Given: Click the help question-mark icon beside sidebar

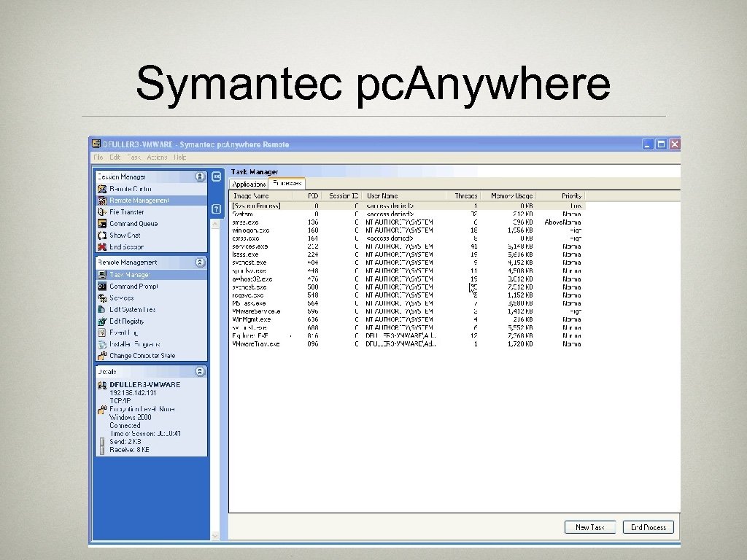Looking at the screenshot, I should [216, 209].
